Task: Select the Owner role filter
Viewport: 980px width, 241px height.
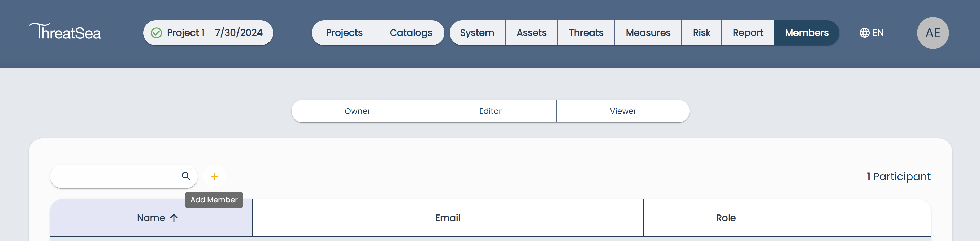Action: 357,111
